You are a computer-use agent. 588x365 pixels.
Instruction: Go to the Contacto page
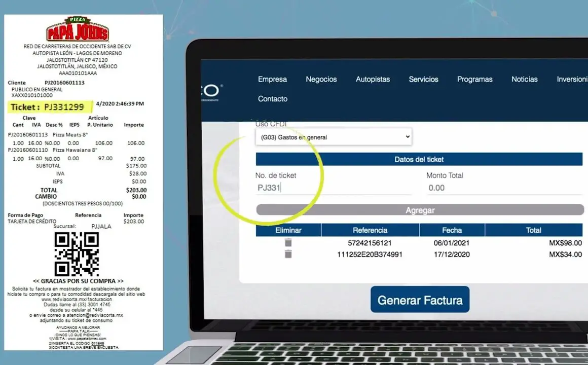pos(273,99)
